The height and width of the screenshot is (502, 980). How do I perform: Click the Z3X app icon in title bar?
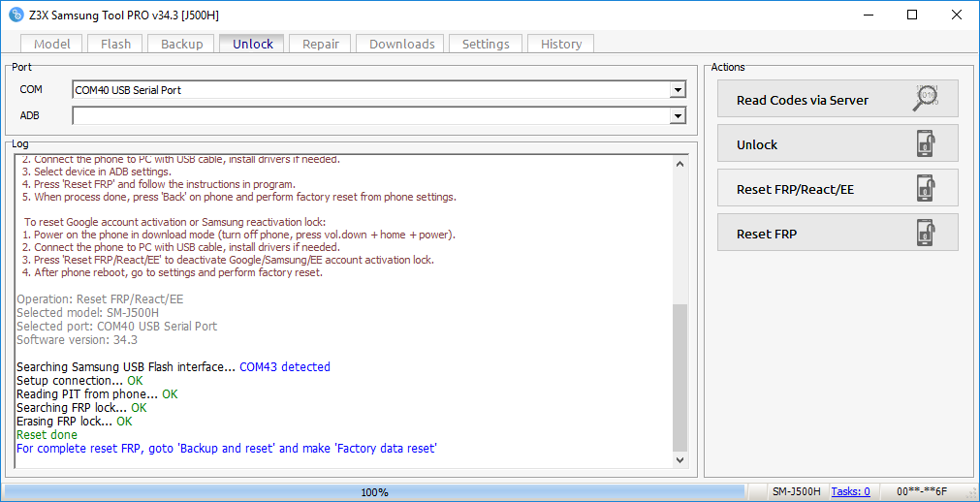(x=15, y=15)
